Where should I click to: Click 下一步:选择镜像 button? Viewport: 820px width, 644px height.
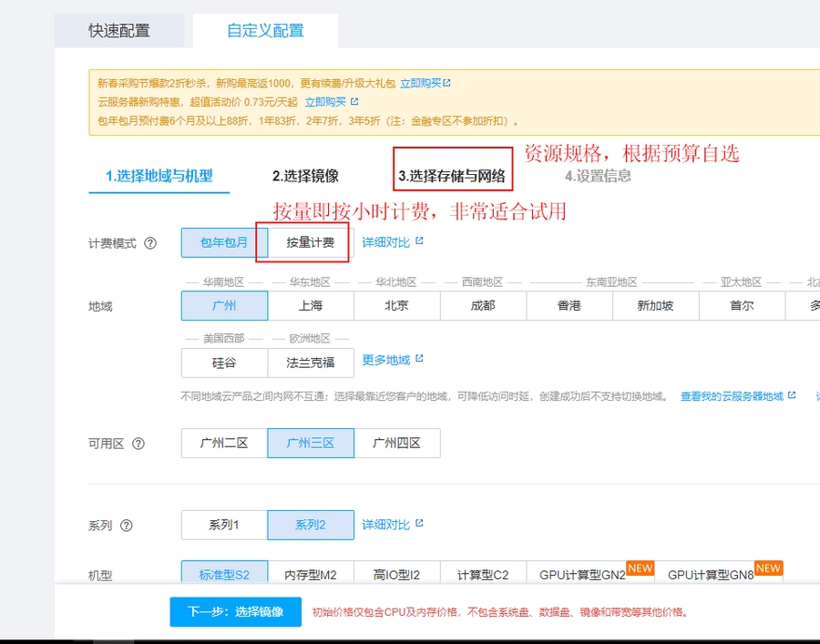pyautogui.click(x=235, y=612)
